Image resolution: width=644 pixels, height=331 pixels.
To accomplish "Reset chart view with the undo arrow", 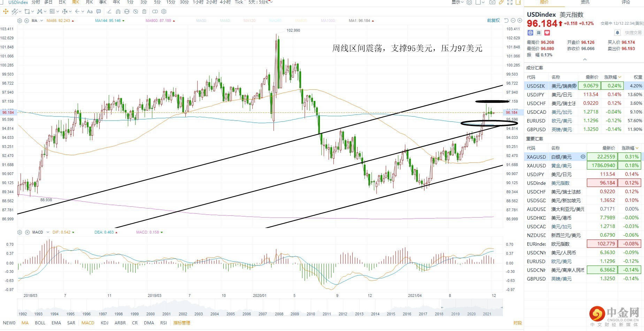I will (507, 21).
